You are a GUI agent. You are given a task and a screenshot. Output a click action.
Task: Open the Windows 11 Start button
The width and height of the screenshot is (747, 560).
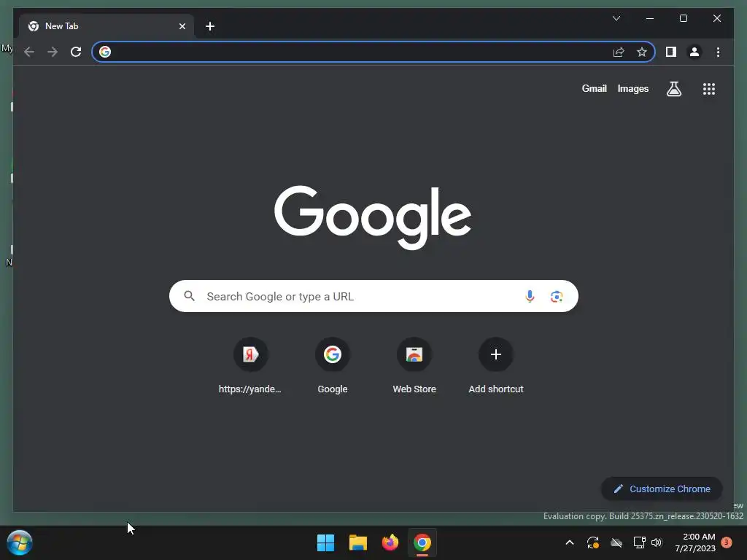(x=325, y=542)
